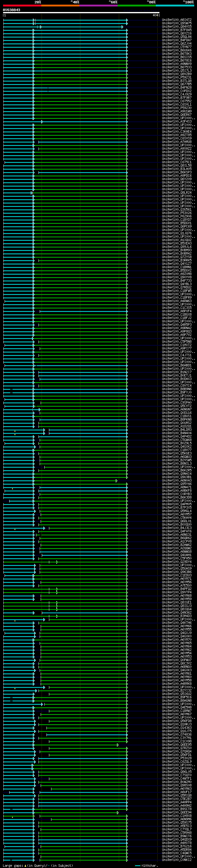Click the green ~80% identity color bar
The height and width of the screenshot is (868, 197).
137,6
